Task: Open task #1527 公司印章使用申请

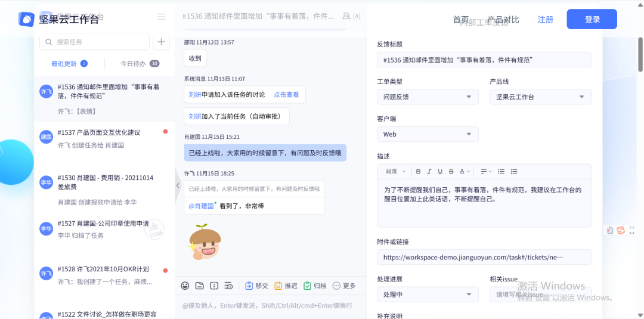Action: coord(104,230)
